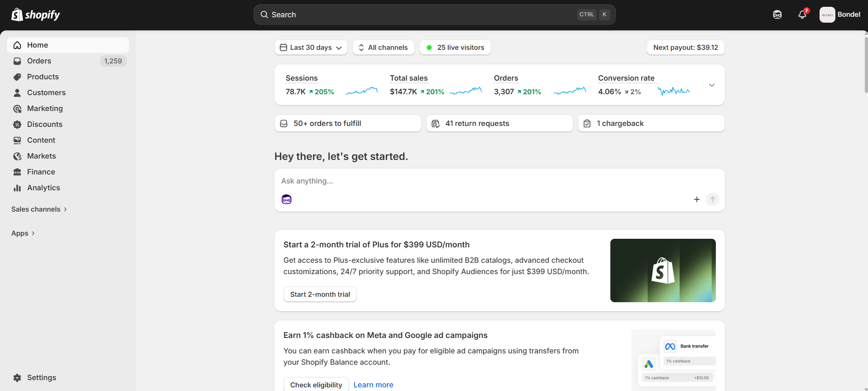868x391 pixels.
Task: Click the Conversion rate sparkline chart
Action: point(674,91)
